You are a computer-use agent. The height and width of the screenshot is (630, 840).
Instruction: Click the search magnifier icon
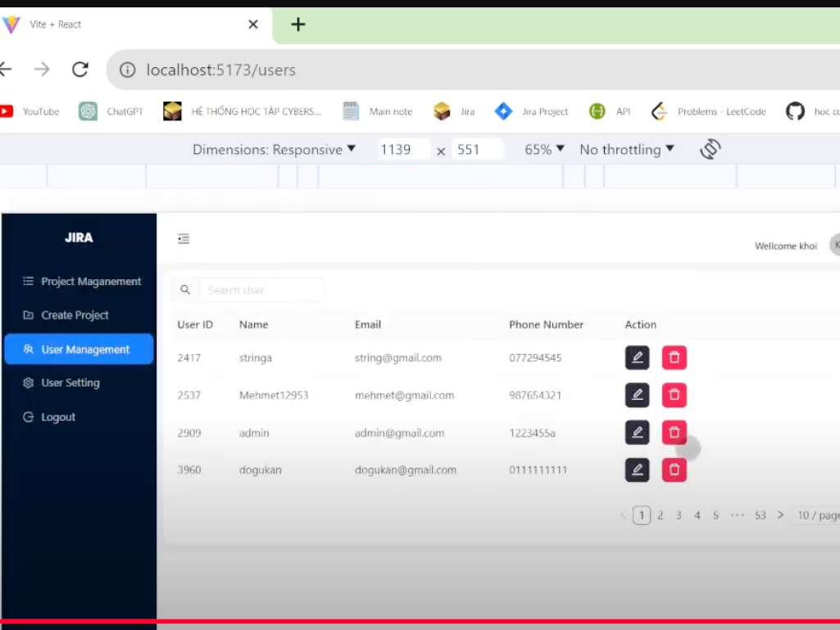click(x=185, y=290)
